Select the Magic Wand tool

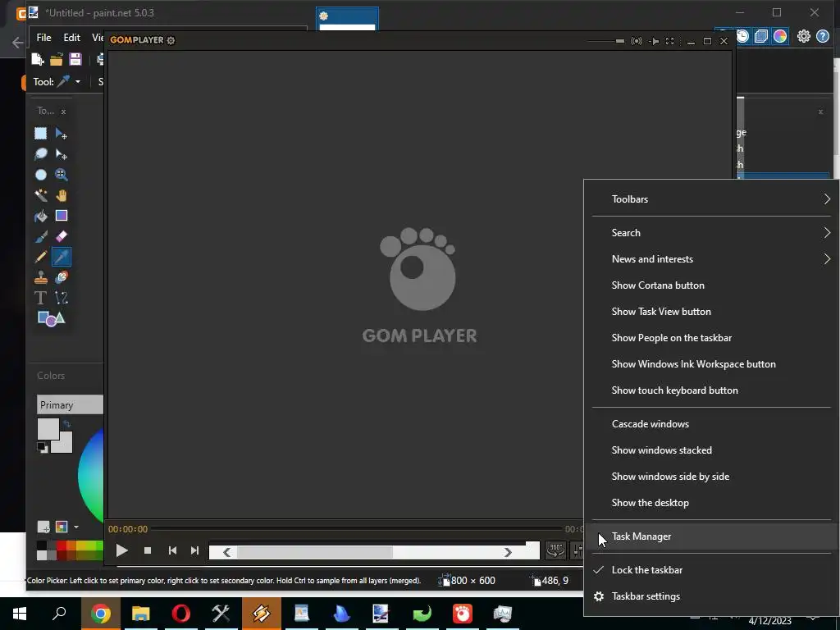(41, 195)
